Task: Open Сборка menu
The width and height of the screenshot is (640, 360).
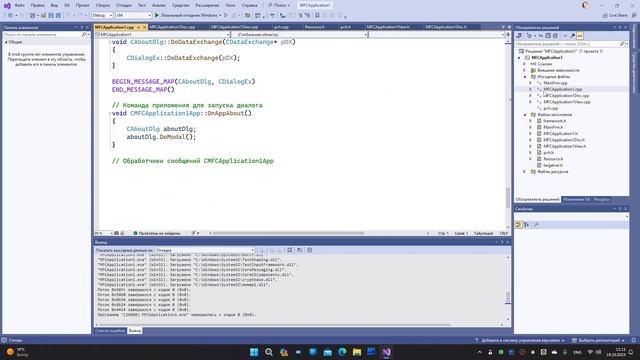Action: coord(103,5)
